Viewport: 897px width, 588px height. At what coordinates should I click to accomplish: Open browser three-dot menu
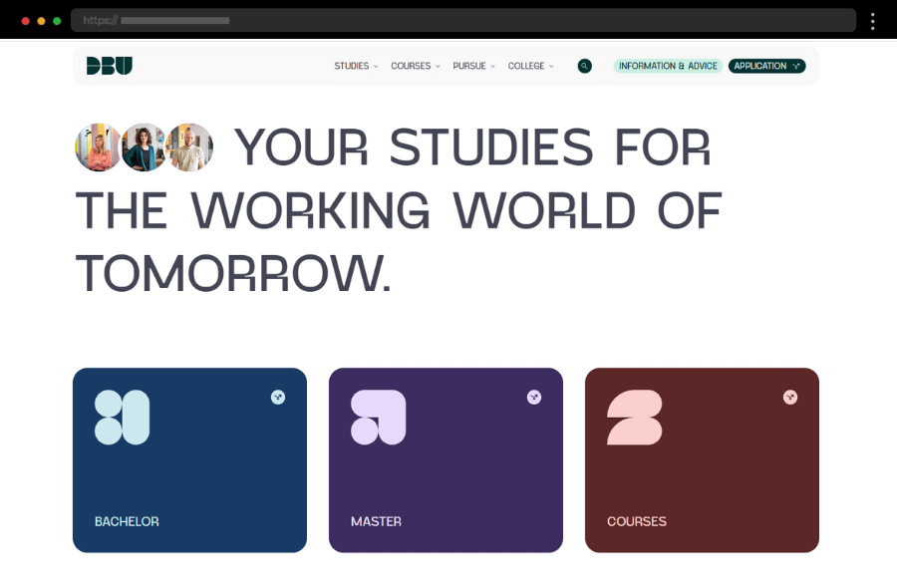872,21
